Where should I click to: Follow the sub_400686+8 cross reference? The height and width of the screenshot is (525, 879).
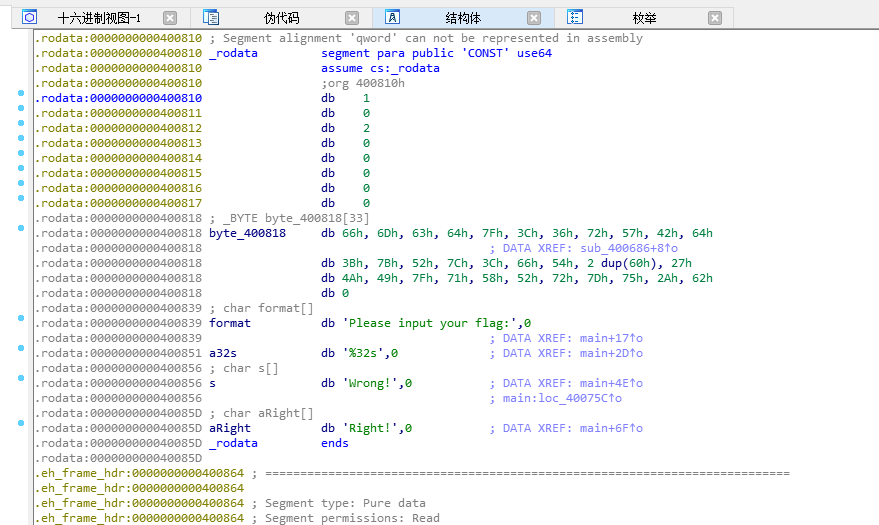628,248
